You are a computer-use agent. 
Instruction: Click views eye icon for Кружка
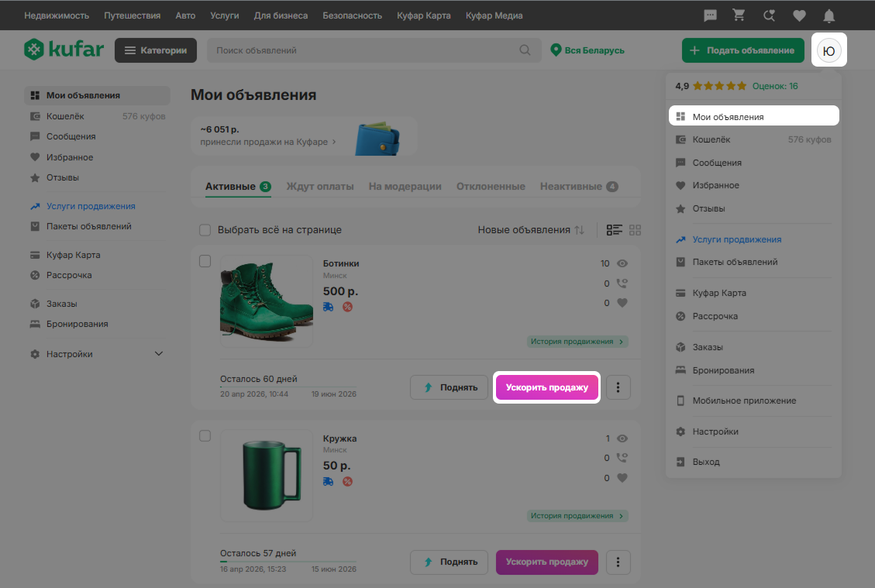click(x=622, y=438)
